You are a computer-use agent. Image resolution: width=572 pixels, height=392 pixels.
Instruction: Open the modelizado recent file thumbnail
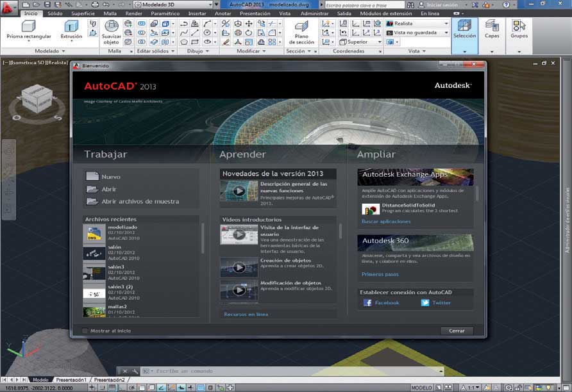(94, 234)
